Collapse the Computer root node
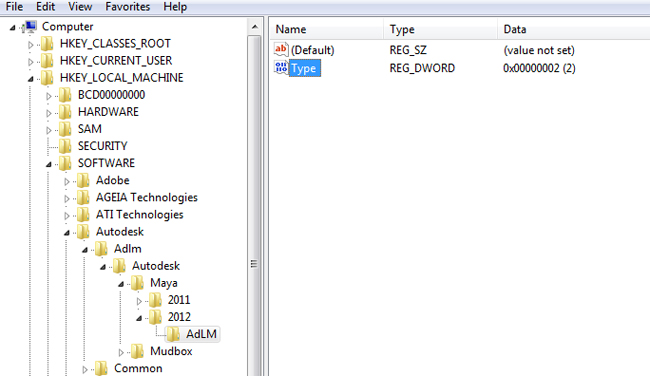The image size is (650, 376). coord(12,28)
